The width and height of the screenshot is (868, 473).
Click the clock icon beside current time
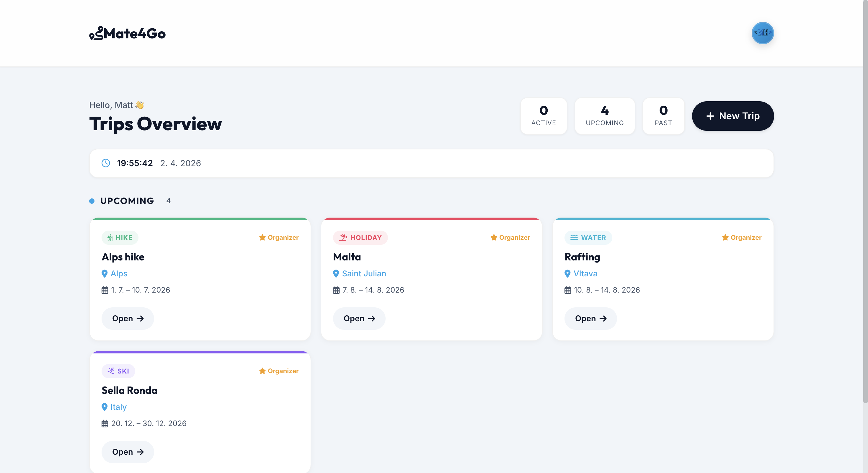[106, 163]
